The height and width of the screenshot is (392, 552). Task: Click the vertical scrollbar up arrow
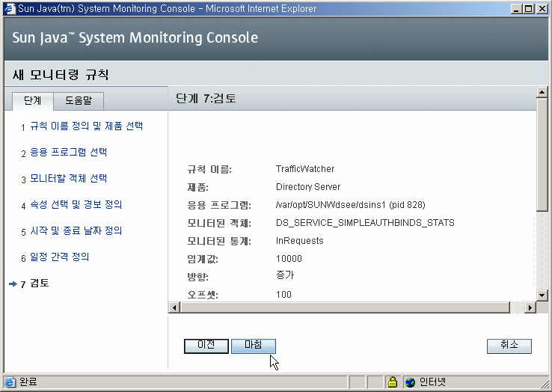click(542, 92)
